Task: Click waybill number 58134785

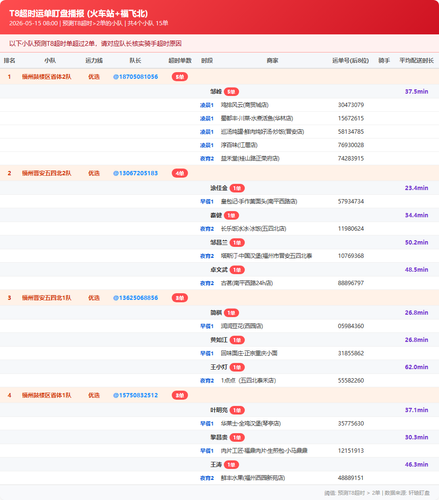Action: (351, 132)
